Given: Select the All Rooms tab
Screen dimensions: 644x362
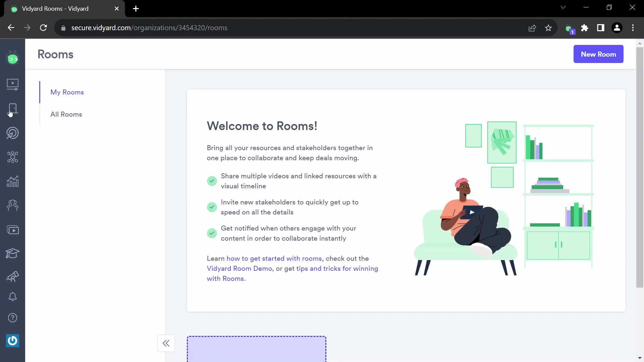Looking at the screenshot, I should point(66,114).
